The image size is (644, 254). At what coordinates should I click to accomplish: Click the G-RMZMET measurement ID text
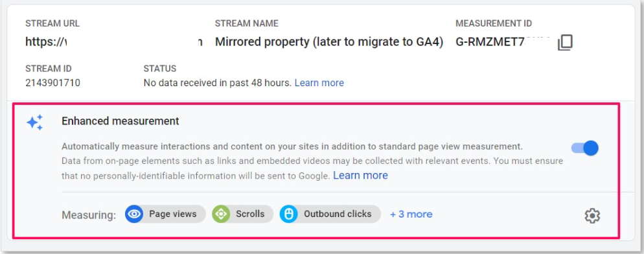[502, 42]
